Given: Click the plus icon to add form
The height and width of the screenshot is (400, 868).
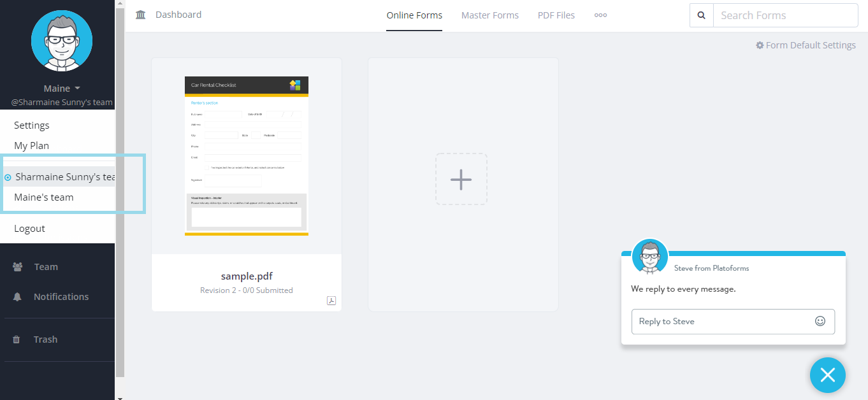Looking at the screenshot, I should pyautogui.click(x=461, y=180).
